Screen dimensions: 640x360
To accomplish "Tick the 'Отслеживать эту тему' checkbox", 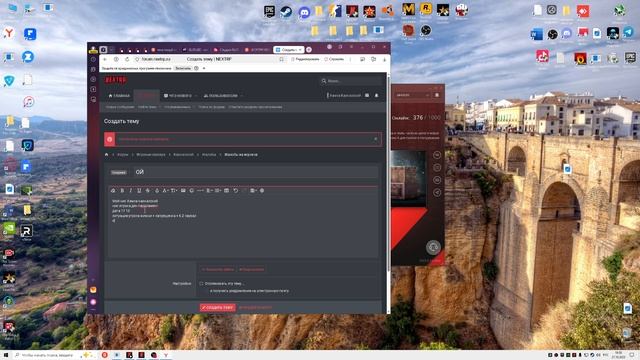I will click(201, 283).
